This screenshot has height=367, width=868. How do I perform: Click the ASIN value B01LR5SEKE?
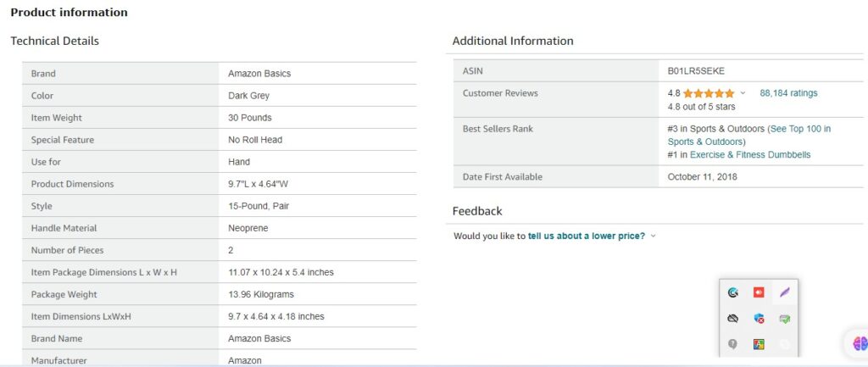click(x=696, y=71)
